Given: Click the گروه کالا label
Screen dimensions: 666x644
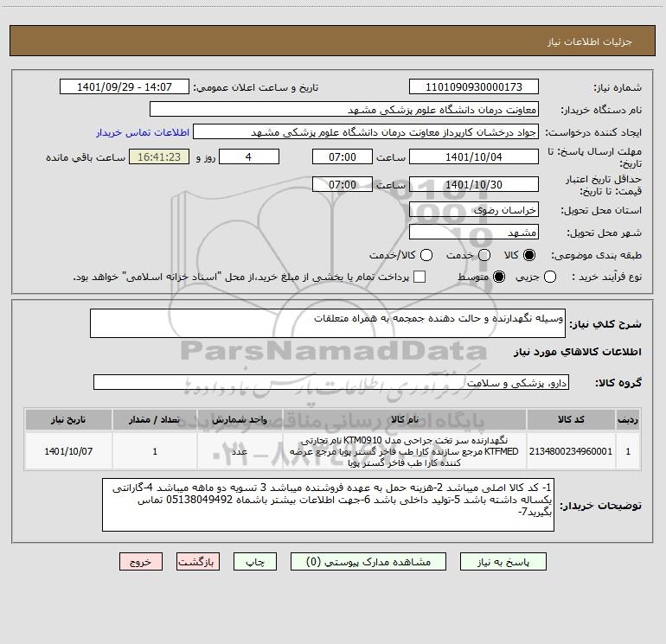Looking at the screenshot, I should tap(618, 382).
